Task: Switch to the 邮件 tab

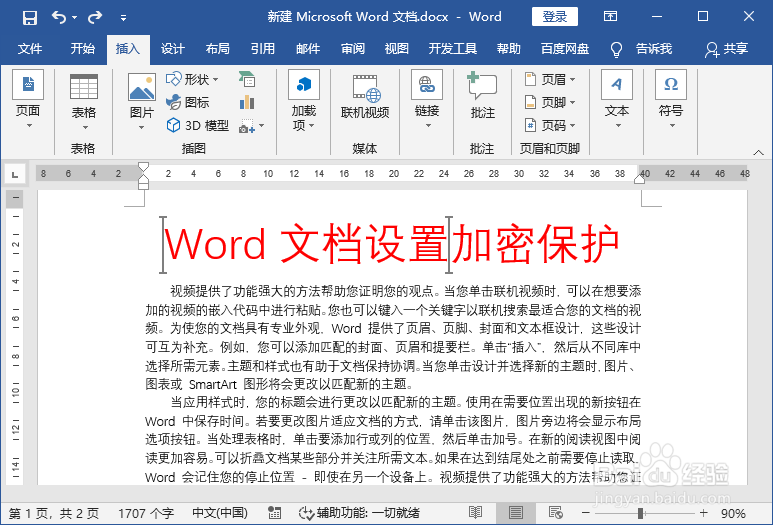Action: (x=308, y=49)
